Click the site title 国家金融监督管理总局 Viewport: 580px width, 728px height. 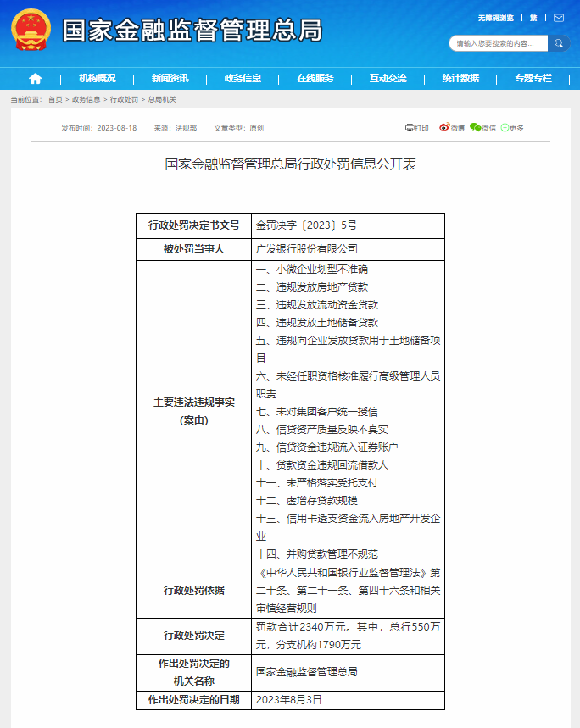192,31
